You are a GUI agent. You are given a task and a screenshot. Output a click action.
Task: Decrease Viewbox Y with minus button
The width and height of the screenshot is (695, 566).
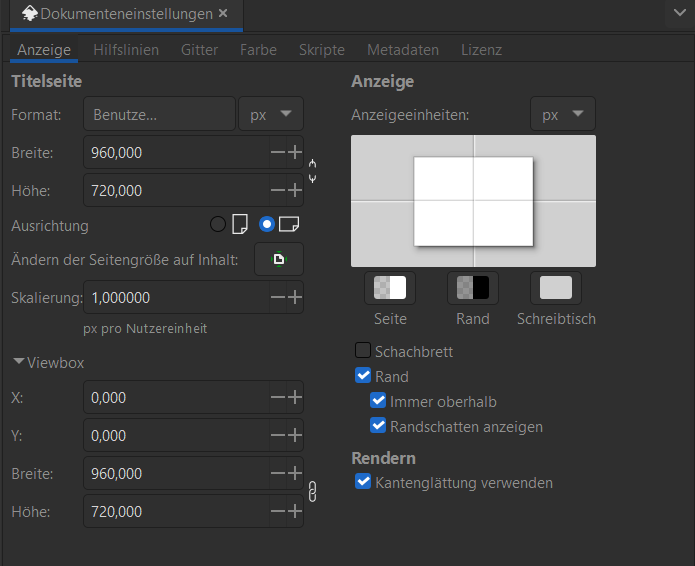click(278, 435)
